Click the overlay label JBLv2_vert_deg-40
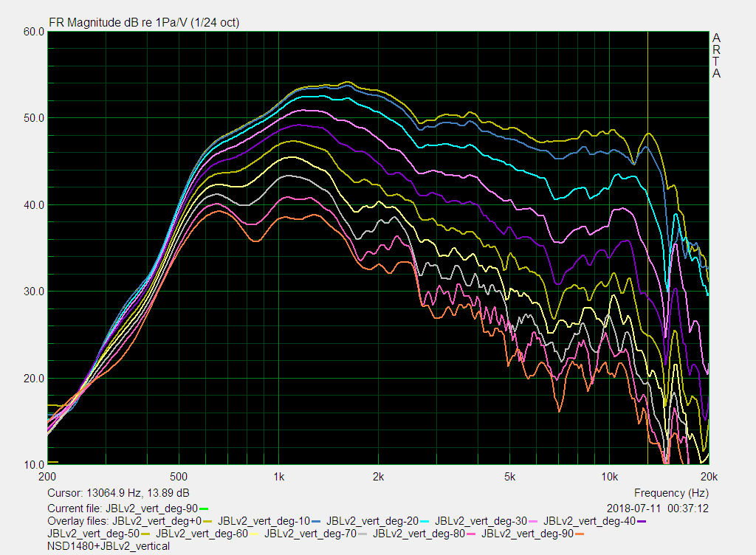Screen dimensions: 756x555 pos(589,521)
